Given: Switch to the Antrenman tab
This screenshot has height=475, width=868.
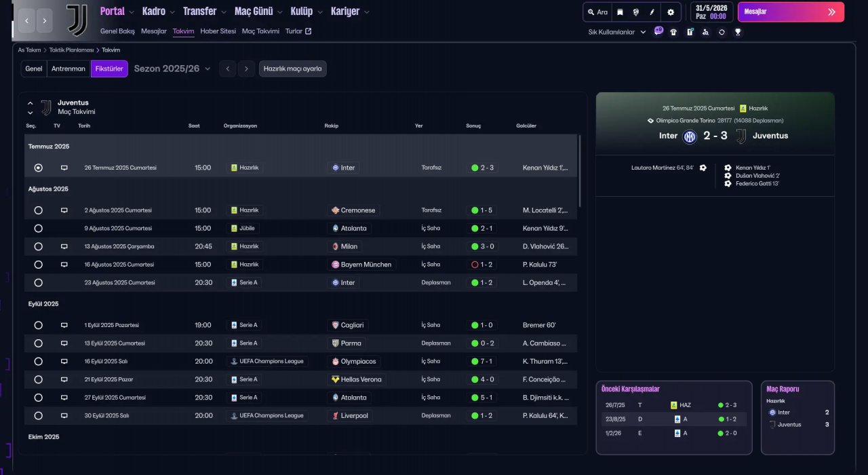Looking at the screenshot, I should [x=68, y=69].
